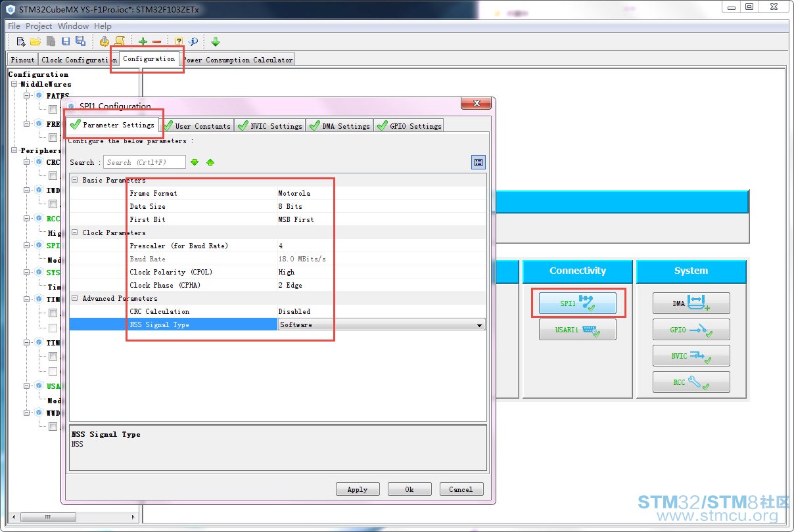Open the RCC system configuration button

[x=691, y=382]
